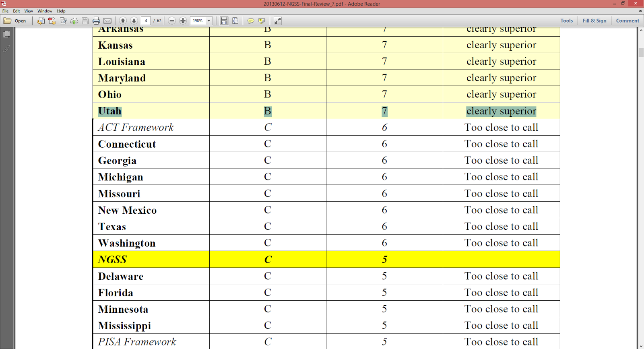This screenshot has height=349, width=644.
Task: Click grade 'C' in the NGSS row
Action: [x=268, y=260]
